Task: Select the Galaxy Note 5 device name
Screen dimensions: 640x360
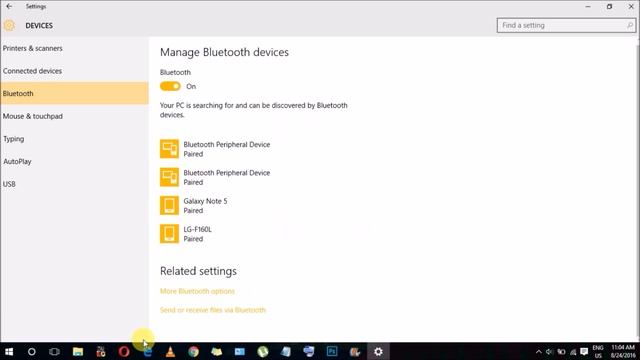Action: click(x=205, y=201)
